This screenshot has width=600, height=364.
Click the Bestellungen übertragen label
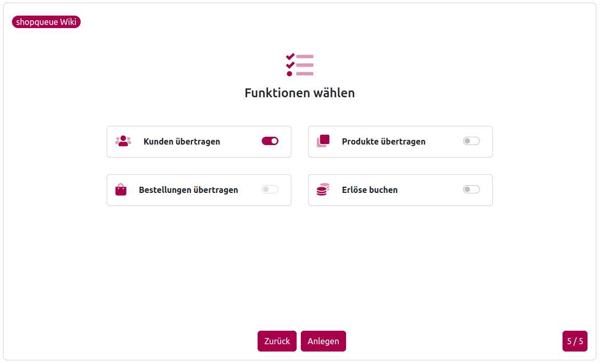tap(188, 190)
